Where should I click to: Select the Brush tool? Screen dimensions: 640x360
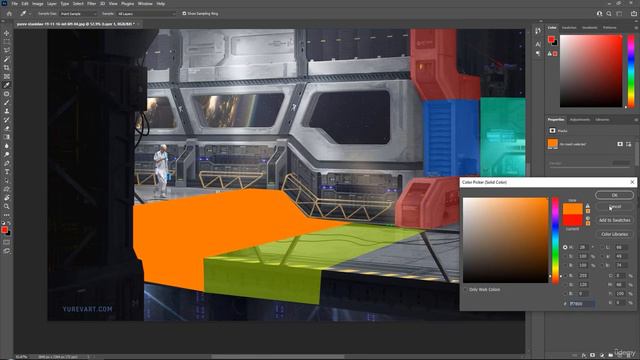tap(7, 102)
